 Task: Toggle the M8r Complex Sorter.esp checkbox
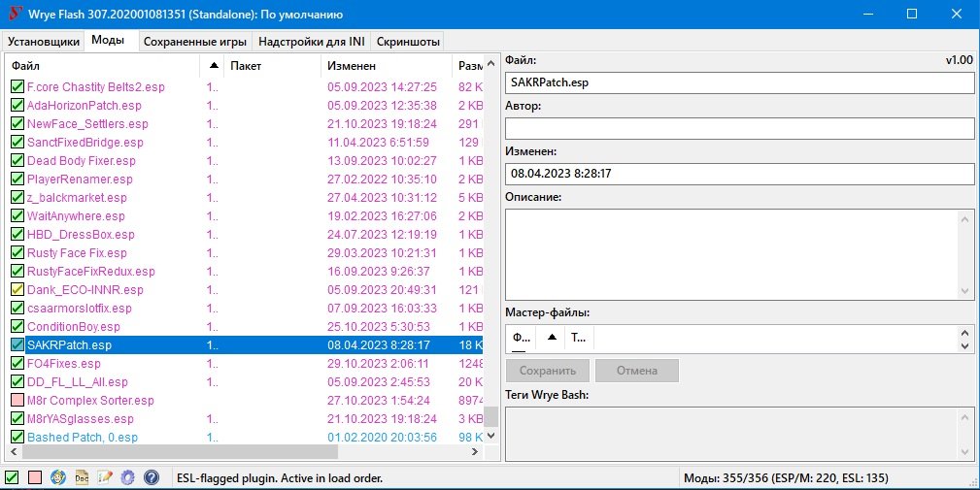[17, 401]
